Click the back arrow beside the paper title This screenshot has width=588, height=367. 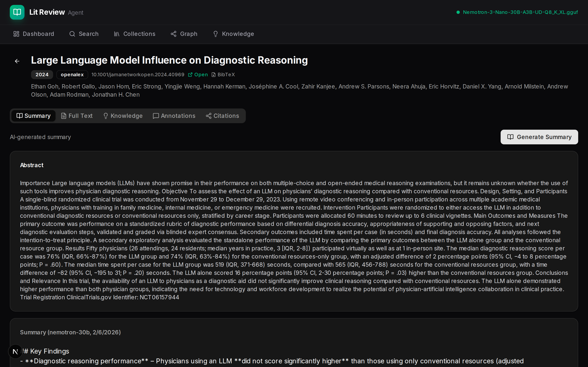click(17, 61)
